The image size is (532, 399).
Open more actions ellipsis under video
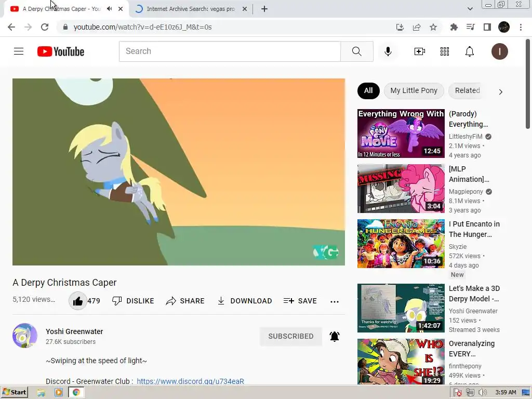click(334, 301)
